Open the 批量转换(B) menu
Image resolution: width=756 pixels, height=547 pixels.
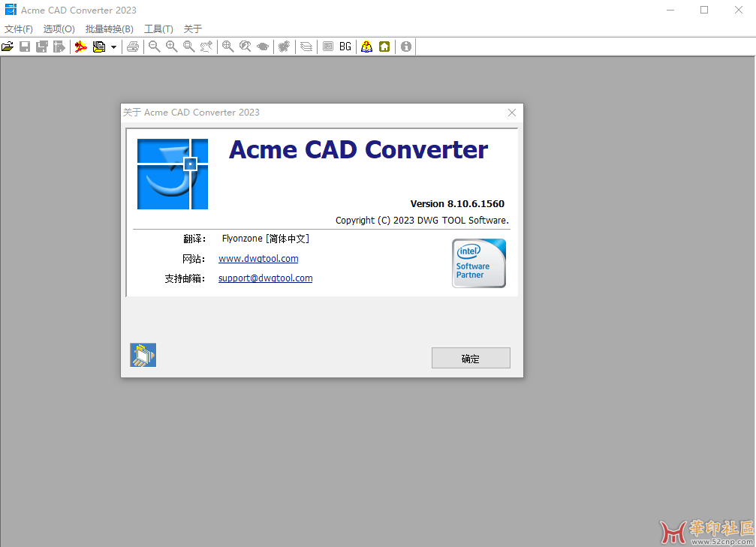click(110, 29)
